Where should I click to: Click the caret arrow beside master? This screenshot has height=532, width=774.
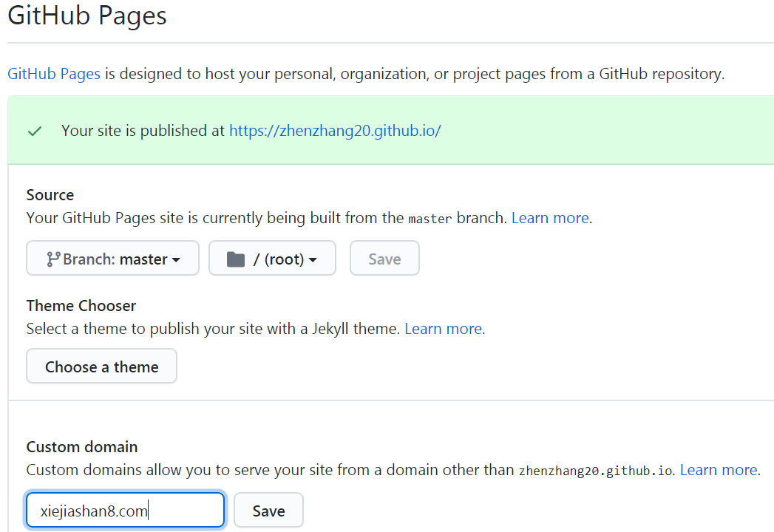click(x=176, y=260)
